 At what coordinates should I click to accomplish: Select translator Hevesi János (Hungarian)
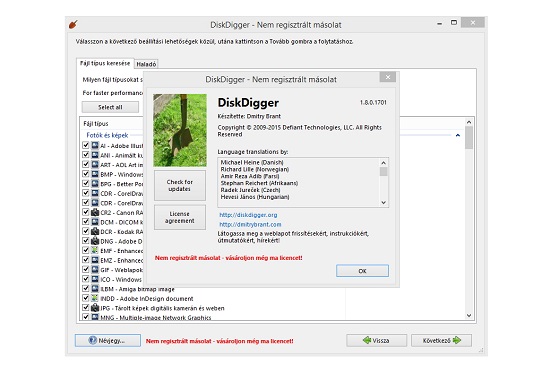[x=255, y=197]
